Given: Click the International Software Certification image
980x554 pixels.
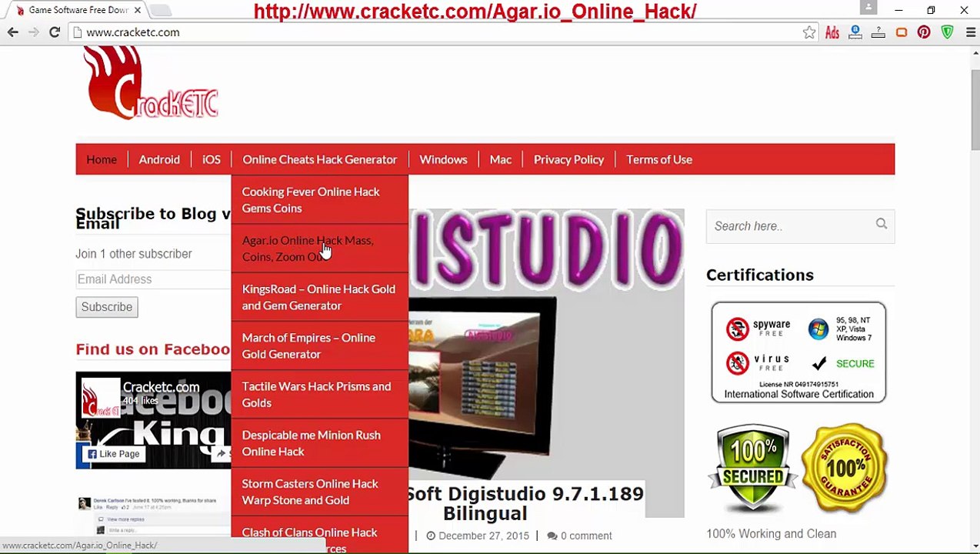Looking at the screenshot, I should coord(798,352).
